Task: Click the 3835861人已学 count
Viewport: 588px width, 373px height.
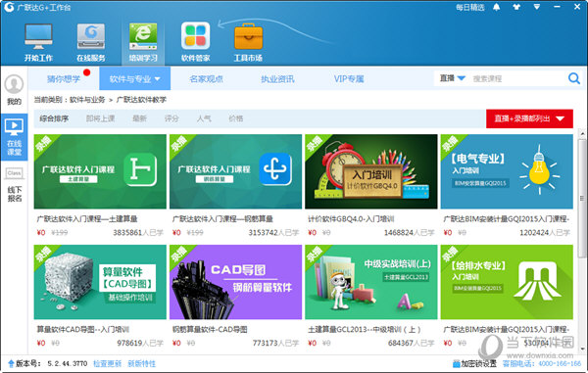Action: click(x=138, y=233)
